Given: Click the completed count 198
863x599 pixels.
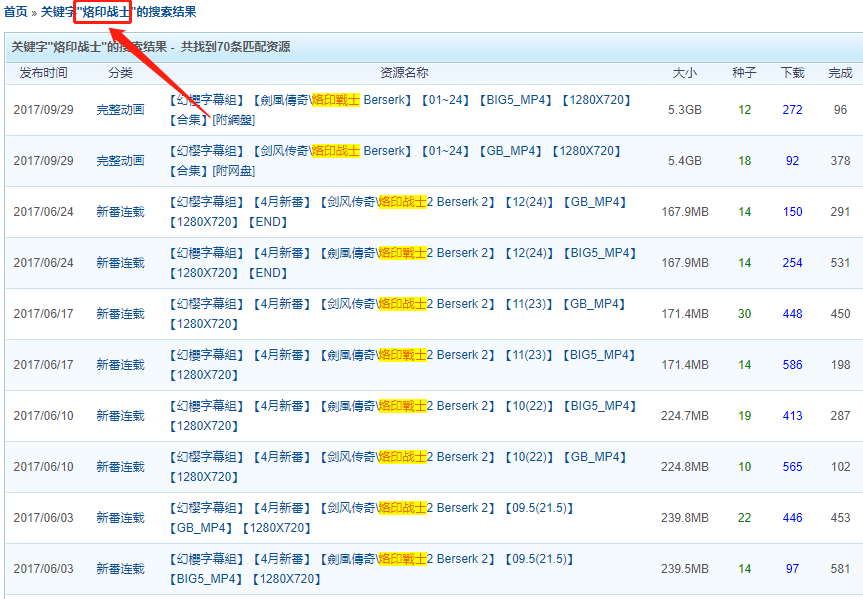Looking at the screenshot, I should (x=840, y=364).
